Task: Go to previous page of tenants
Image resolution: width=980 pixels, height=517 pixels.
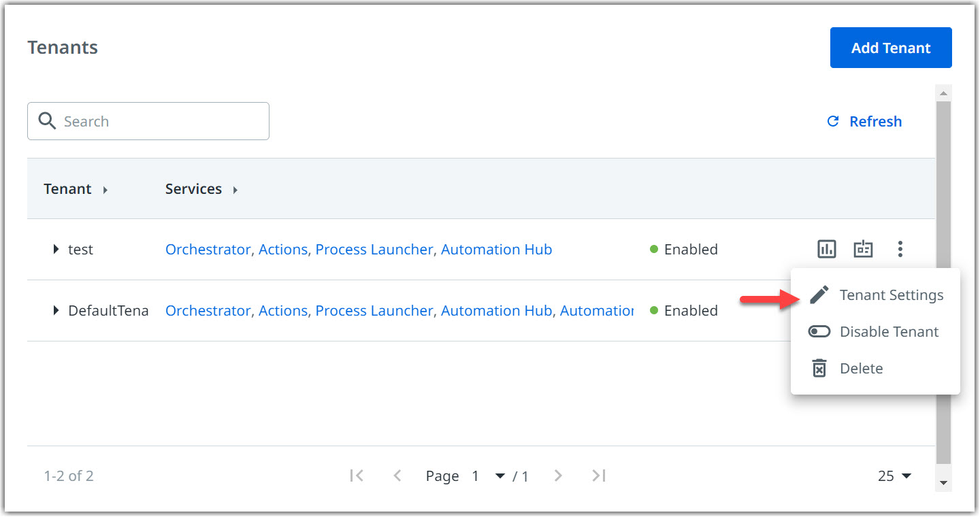Action: coord(397,476)
